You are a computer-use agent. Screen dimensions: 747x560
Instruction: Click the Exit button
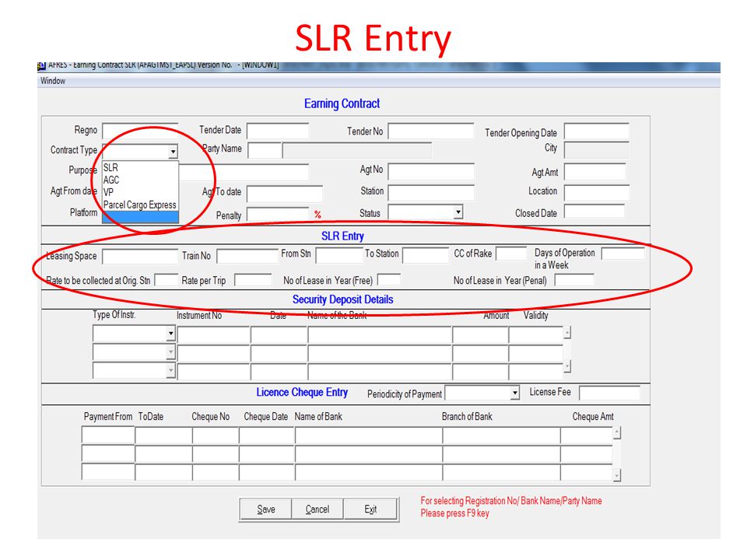click(x=370, y=509)
